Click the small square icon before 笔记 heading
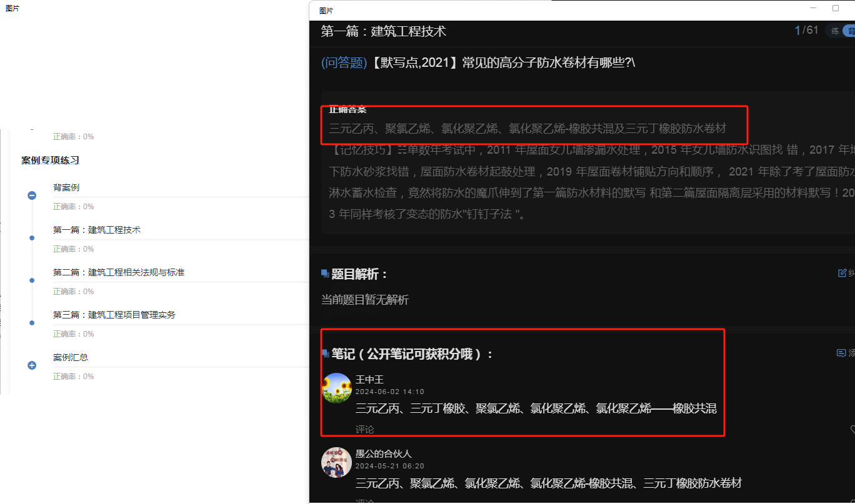 coord(325,353)
